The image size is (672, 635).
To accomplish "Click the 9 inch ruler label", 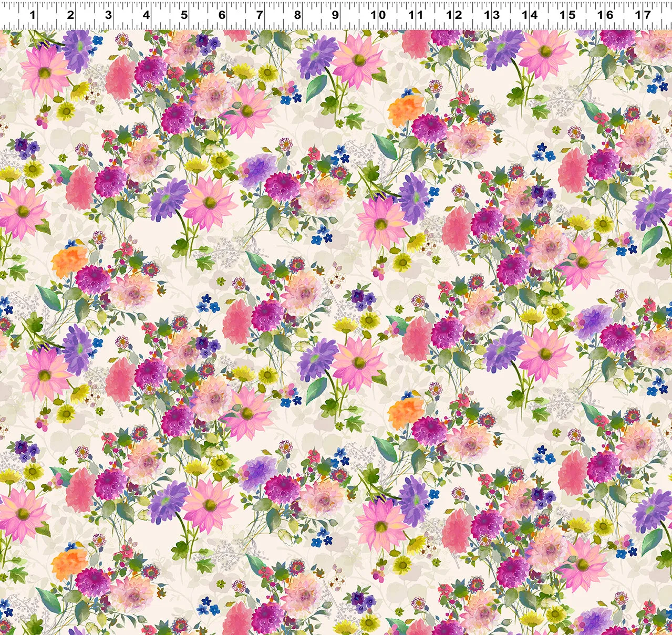I will pyautogui.click(x=335, y=14).
